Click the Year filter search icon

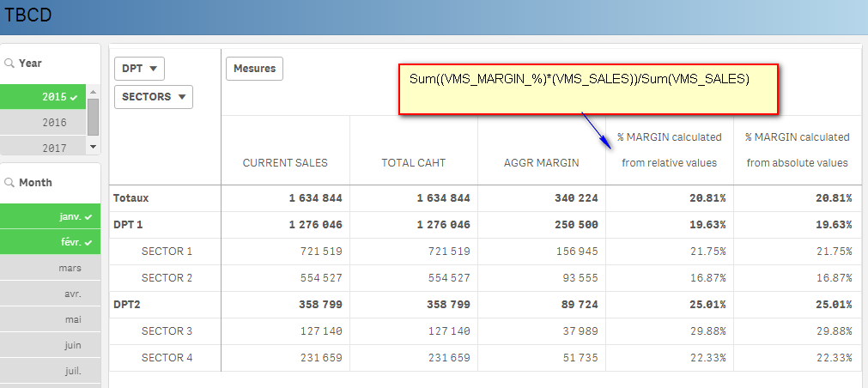[9, 64]
